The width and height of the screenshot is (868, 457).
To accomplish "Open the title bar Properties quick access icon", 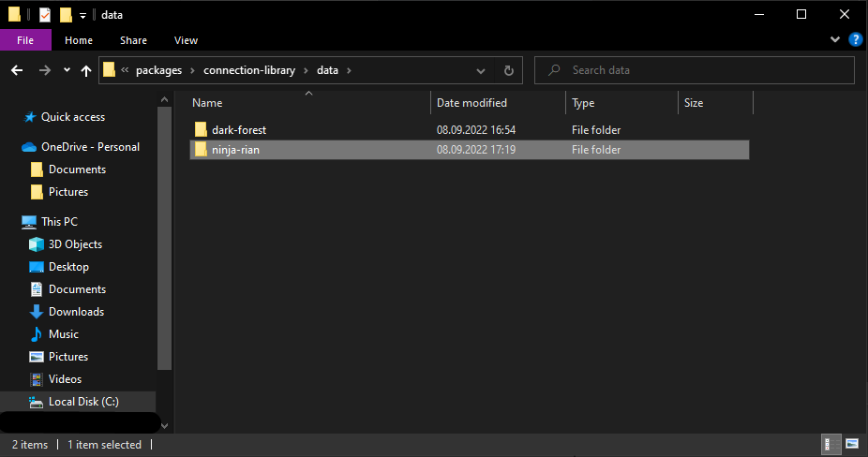I will (45, 15).
